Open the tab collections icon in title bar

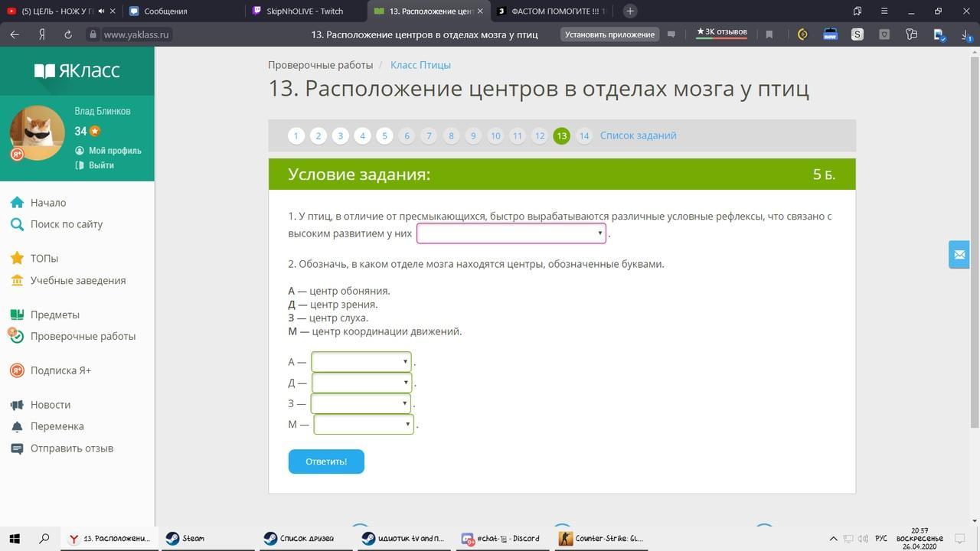pos(857,11)
